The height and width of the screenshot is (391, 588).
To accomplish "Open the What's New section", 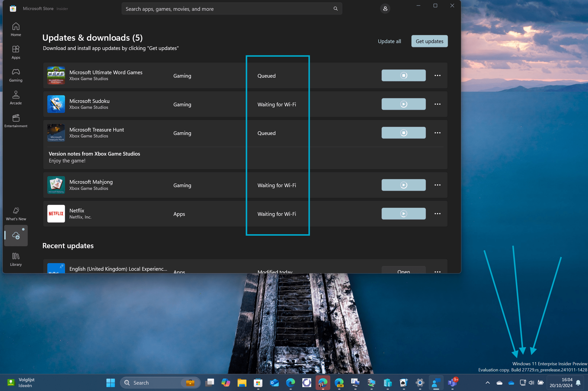I will point(15,213).
